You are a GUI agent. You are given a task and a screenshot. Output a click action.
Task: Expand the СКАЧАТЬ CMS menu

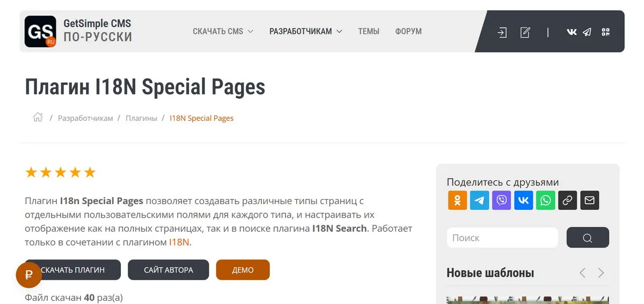(x=223, y=32)
